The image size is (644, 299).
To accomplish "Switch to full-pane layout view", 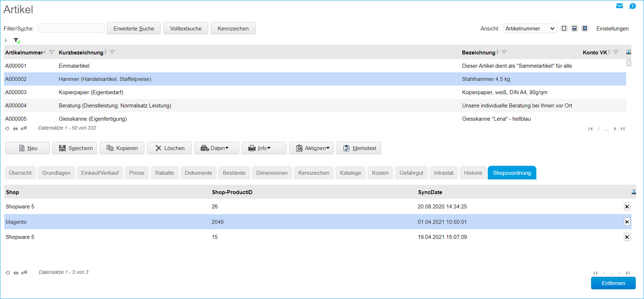I will [585, 28].
